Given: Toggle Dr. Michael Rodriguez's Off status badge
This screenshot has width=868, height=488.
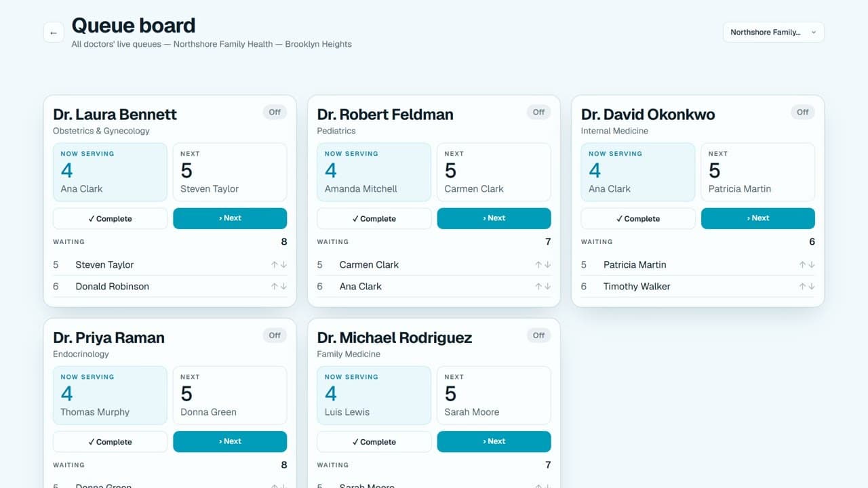Looking at the screenshot, I should [x=538, y=335].
